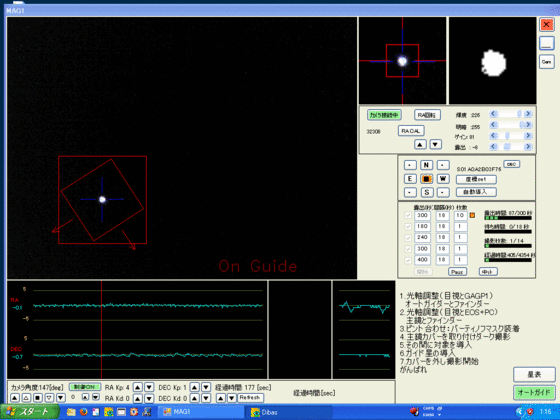The width and height of the screenshot is (560, 420).
Task: Click the outlined down-triangle under camera angle
Action: (x=49, y=398)
